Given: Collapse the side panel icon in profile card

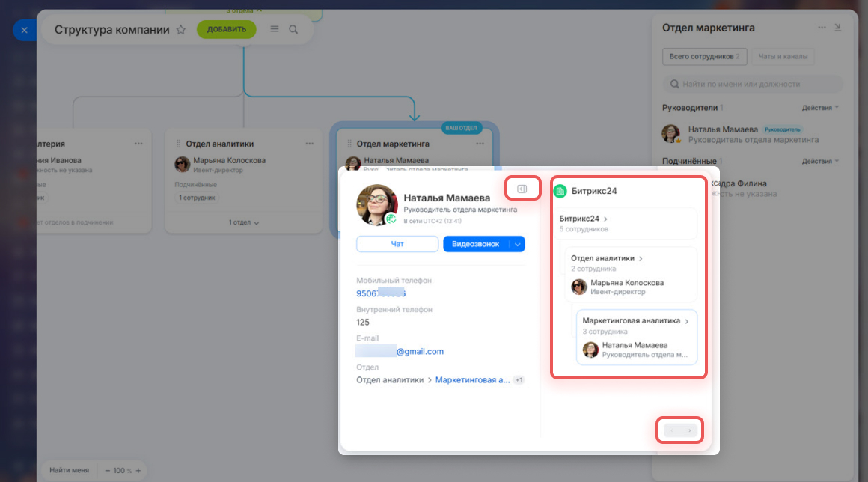Looking at the screenshot, I should (x=522, y=189).
